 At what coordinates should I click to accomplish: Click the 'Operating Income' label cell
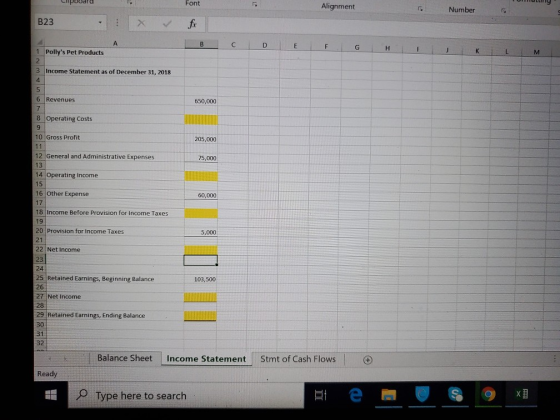point(114,175)
